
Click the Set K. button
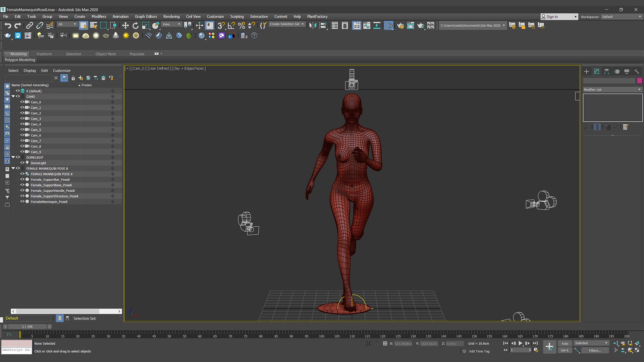(x=565, y=350)
